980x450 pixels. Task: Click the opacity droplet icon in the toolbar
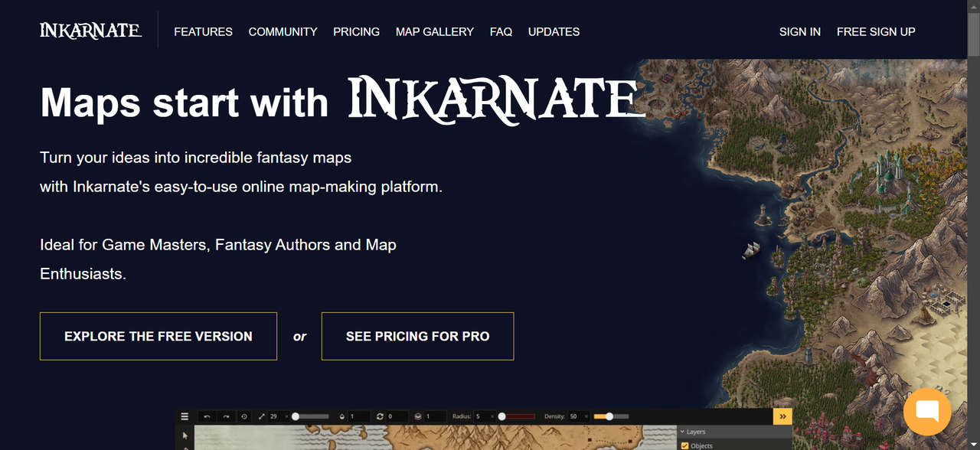click(341, 416)
